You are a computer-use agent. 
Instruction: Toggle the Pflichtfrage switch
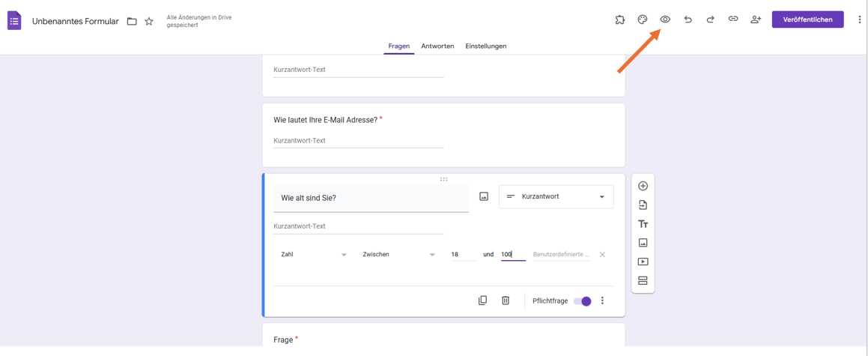click(583, 301)
